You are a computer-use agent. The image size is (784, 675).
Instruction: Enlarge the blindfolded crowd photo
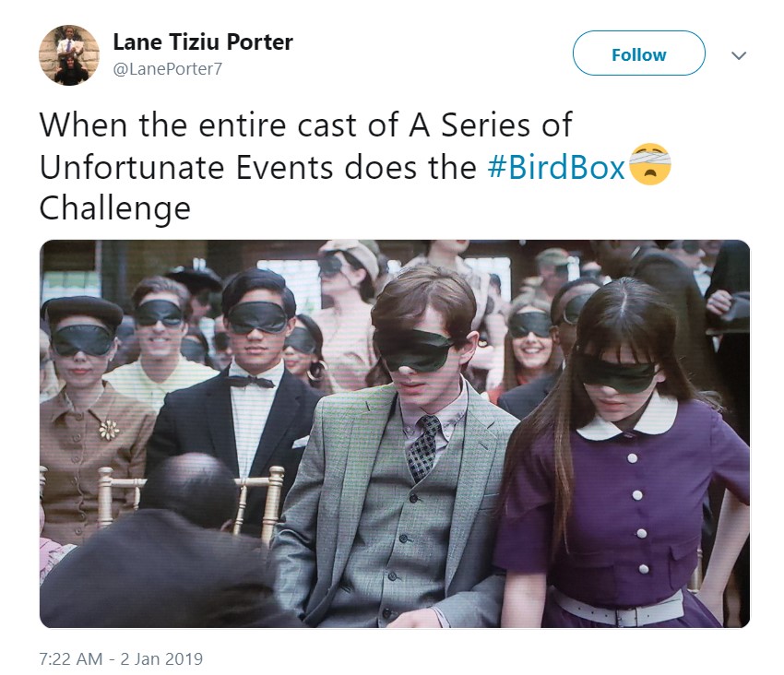pos(395,433)
